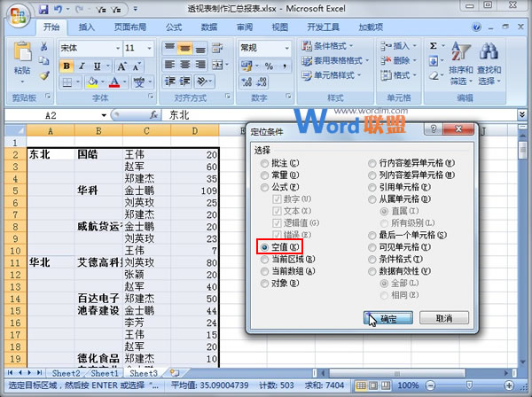The image size is (532, 397).
Task: Align text to the right
Action: [200, 65]
